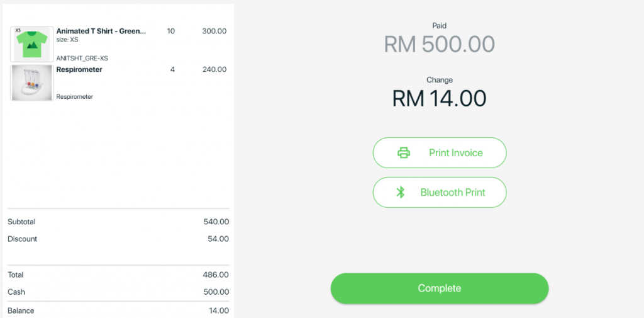Click the 240.00 line price
The width and height of the screenshot is (644, 318).
214,69
